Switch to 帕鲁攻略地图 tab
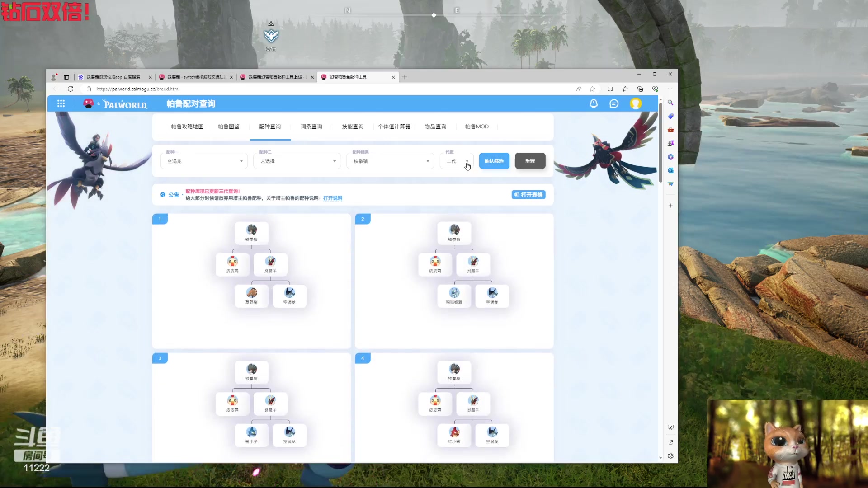The image size is (868, 488). [x=187, y=127]
